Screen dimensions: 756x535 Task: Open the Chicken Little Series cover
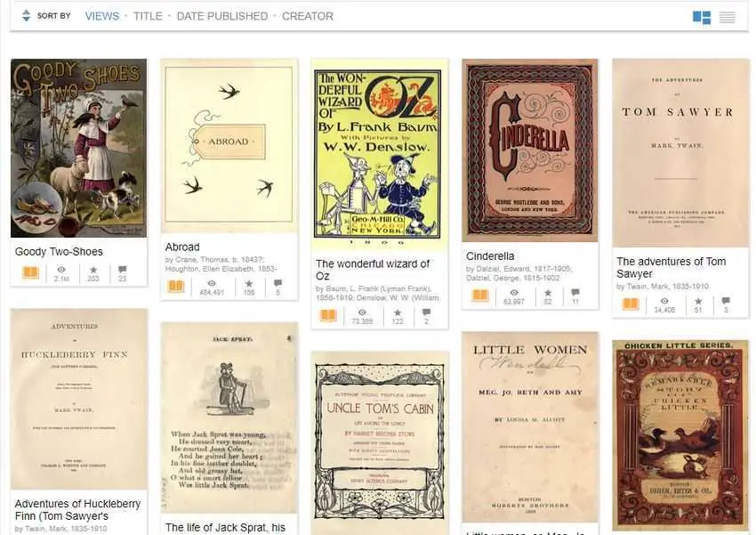680,435
